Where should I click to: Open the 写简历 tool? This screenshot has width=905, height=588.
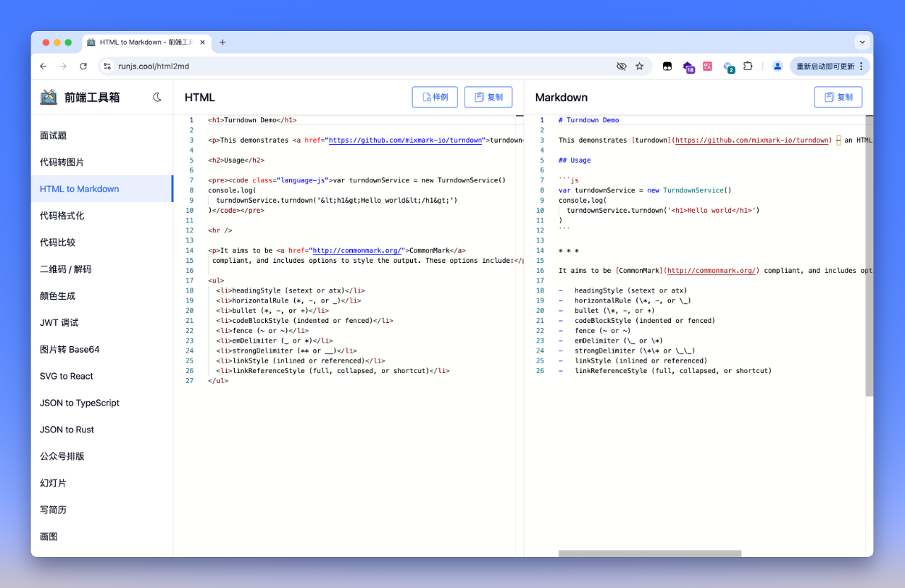102,510
